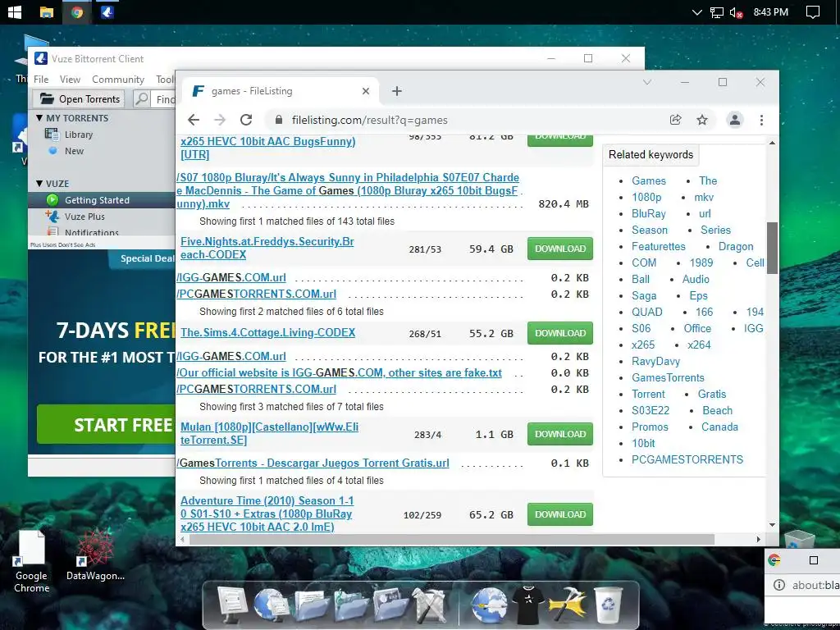Image resolution: width=840 pixels, height=630 pixels.
Task: Click the share page icon in address bar
Action: [676, 120]
